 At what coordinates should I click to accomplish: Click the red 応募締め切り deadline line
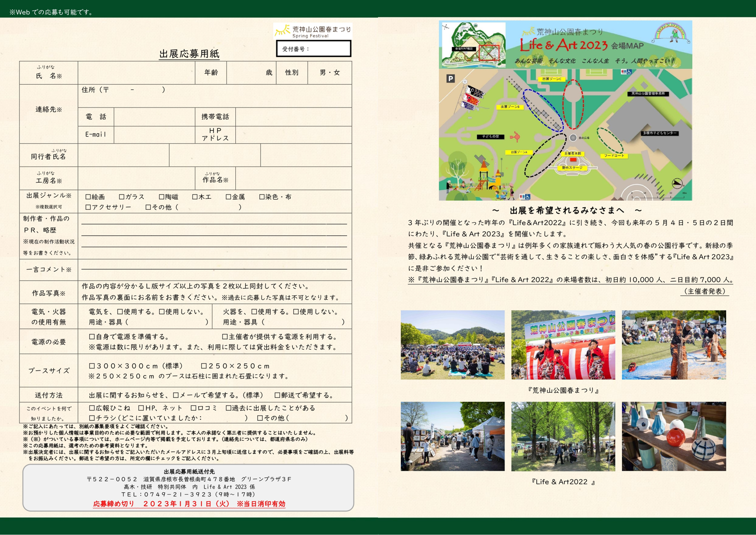tap(189, 504)
